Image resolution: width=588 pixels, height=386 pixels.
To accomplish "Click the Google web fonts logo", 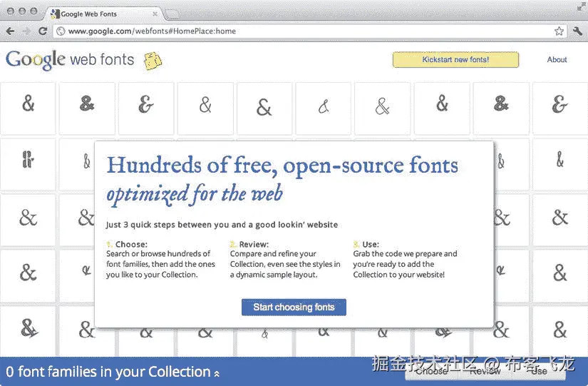I will click(x=70, y=60).
